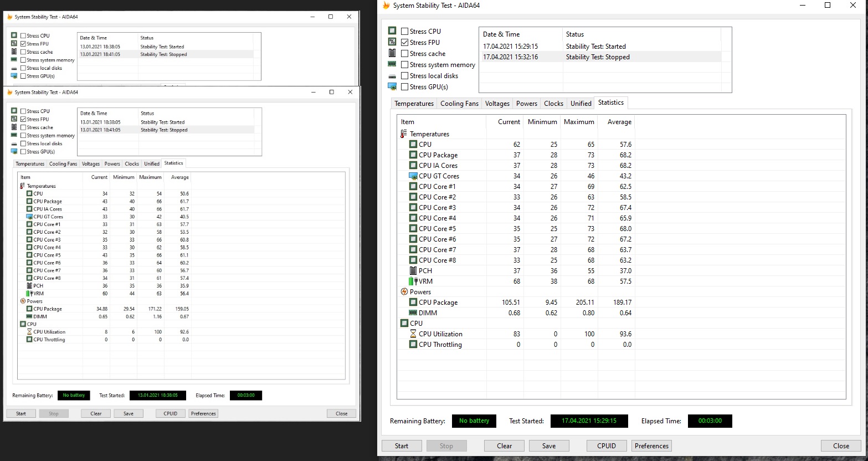Tick Stress cache checkbox in the 17.04.2021 window
Screen dimensions: 868x461
pos(405,54)
